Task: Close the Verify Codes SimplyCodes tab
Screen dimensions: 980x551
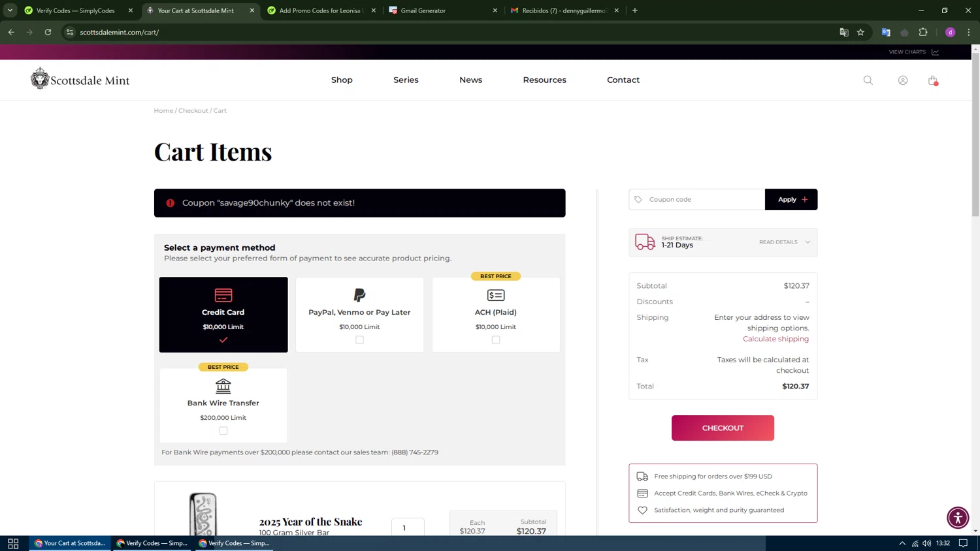Action: [130, 10]
